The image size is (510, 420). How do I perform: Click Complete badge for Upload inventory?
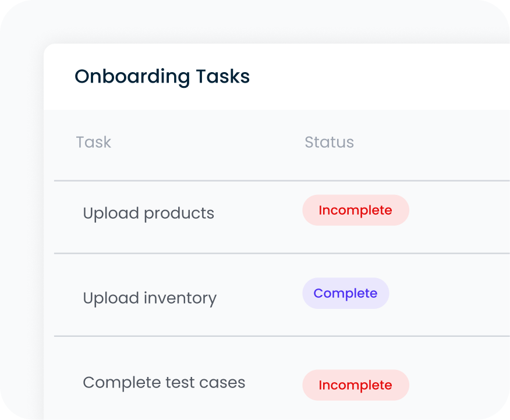(345, 293)
